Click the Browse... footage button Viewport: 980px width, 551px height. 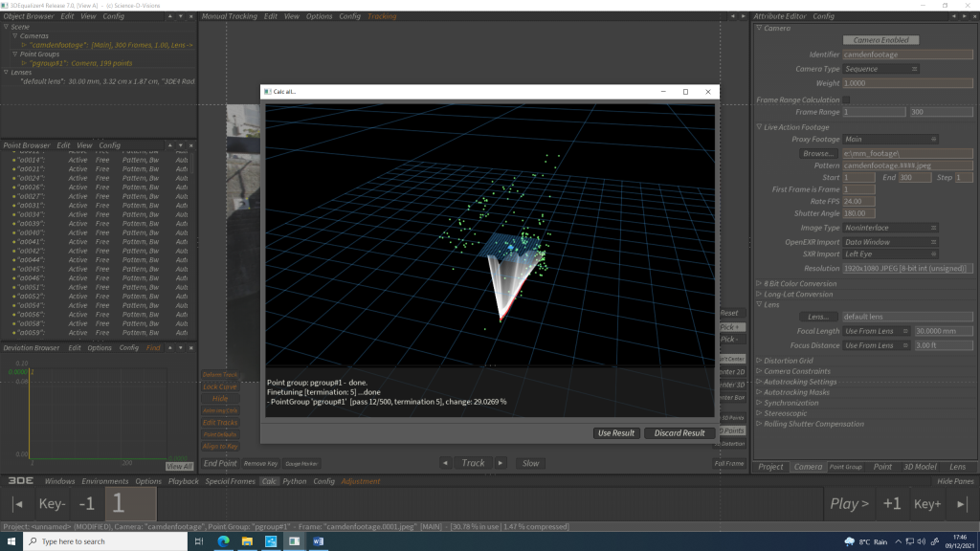tap(818, 153)
